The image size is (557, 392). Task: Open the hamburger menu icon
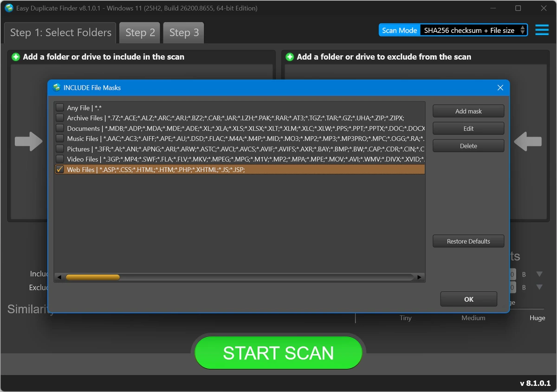(x=542, y=30)
